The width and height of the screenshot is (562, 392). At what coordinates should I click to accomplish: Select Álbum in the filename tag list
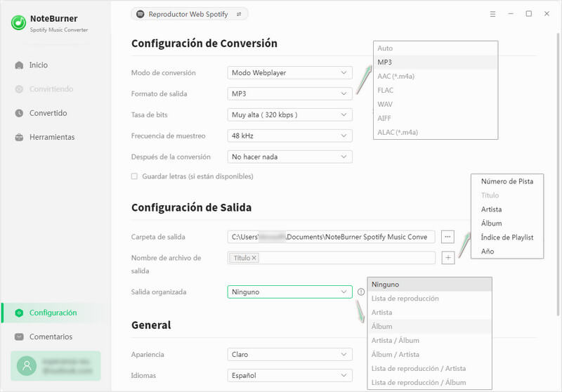tap(507, 223)
